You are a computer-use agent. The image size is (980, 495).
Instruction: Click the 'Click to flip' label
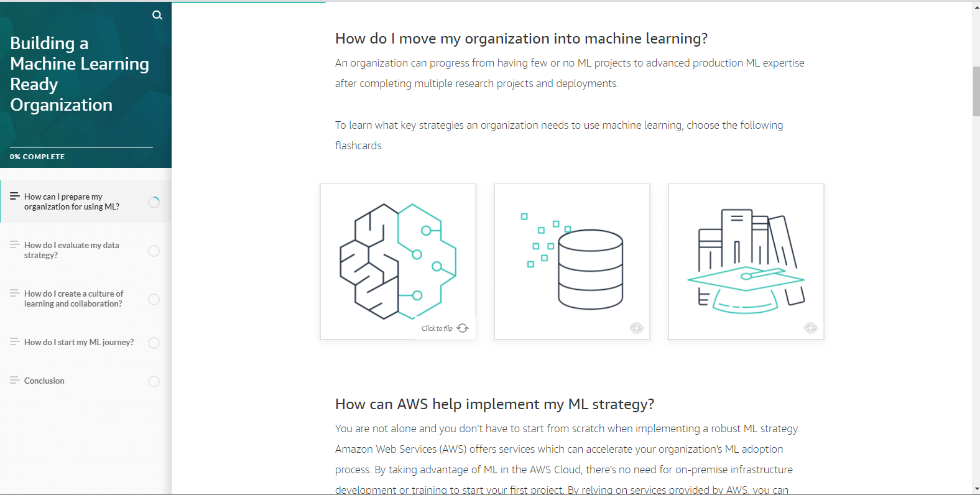(437, 328)
